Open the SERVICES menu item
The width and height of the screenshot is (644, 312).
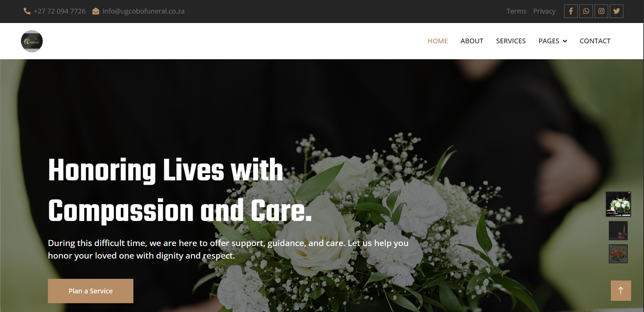click(511, 41)
